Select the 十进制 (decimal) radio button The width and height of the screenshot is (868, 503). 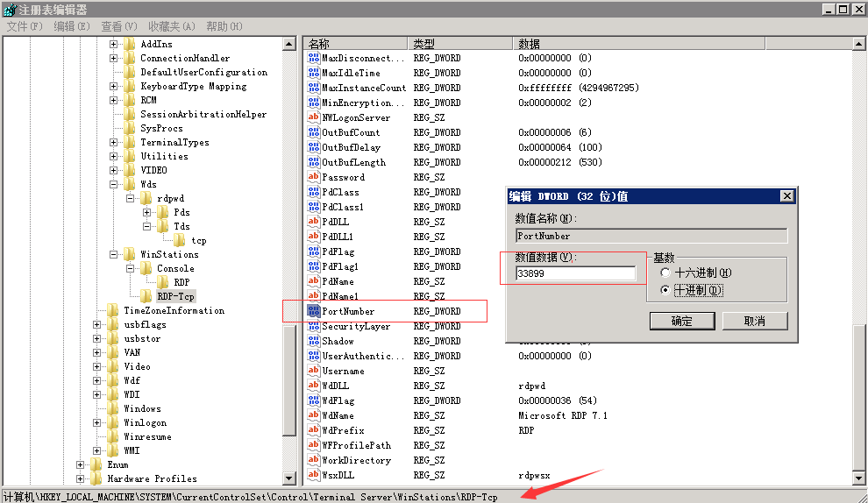pos(665,290)
